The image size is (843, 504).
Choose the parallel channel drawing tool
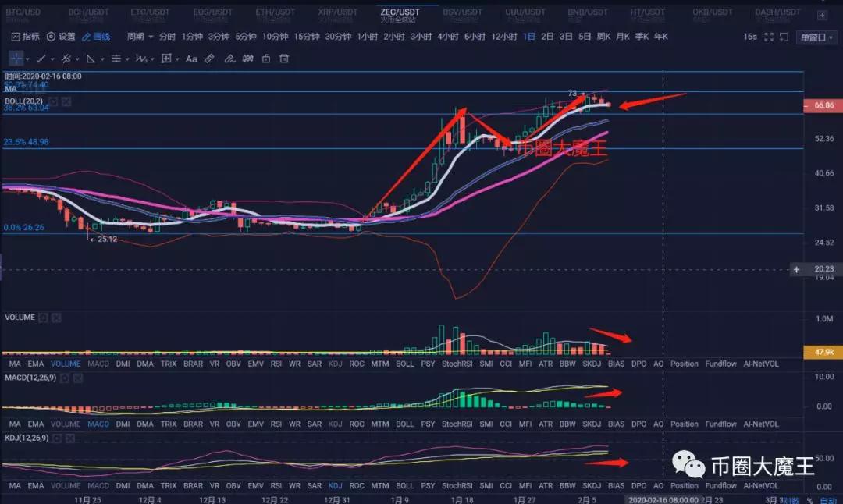(x=66, y=59)
